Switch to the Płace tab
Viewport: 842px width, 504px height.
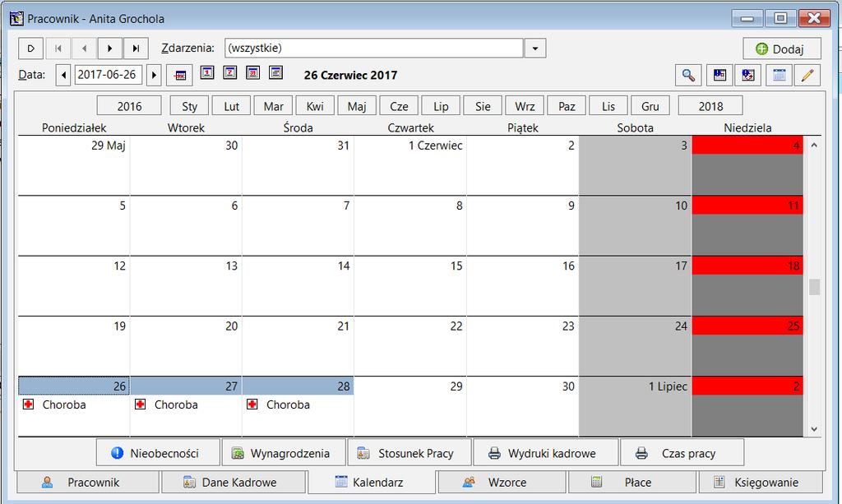632,482
